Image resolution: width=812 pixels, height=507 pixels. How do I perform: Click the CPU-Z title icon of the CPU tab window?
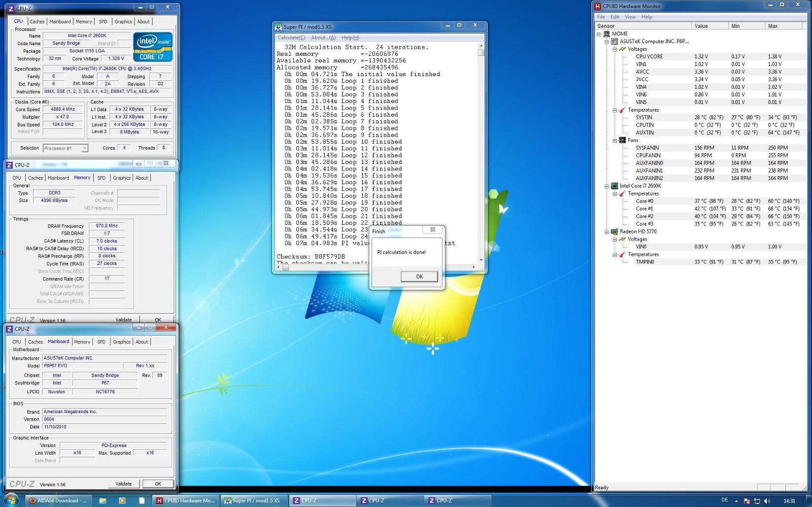coord(11,9)
